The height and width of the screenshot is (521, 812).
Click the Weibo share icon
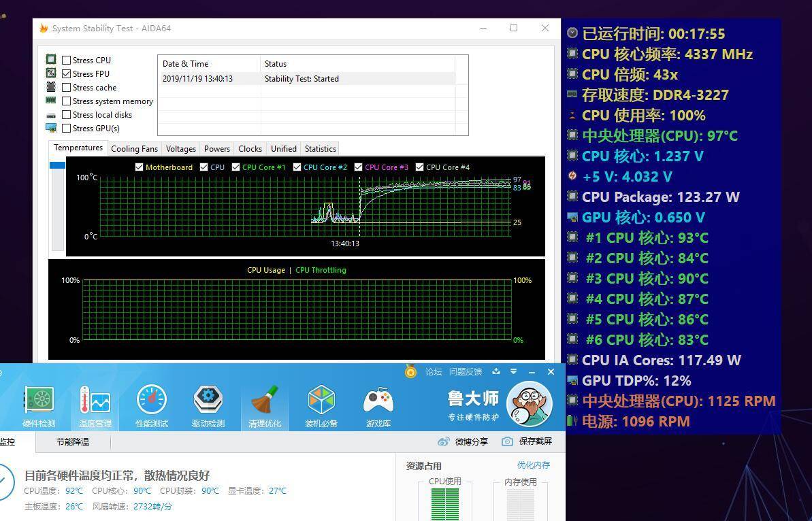[x=443, y=441]
